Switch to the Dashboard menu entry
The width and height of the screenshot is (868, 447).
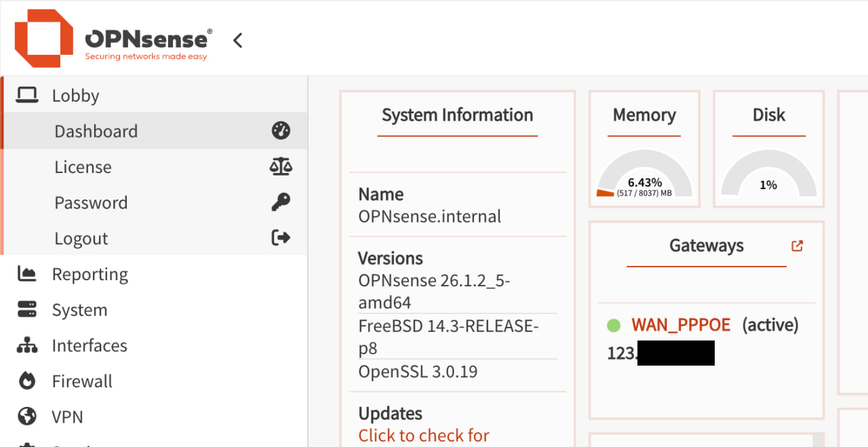coord(96,130)
